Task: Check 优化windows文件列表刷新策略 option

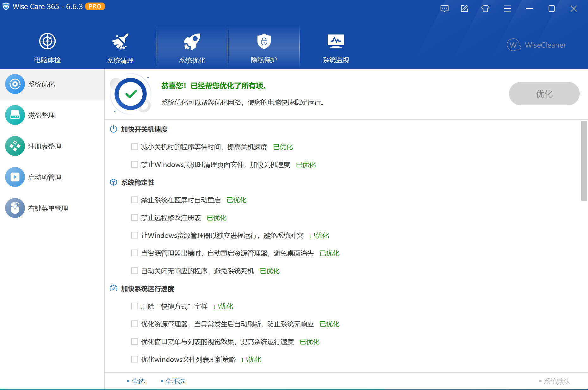Action: tap(134, 359)
